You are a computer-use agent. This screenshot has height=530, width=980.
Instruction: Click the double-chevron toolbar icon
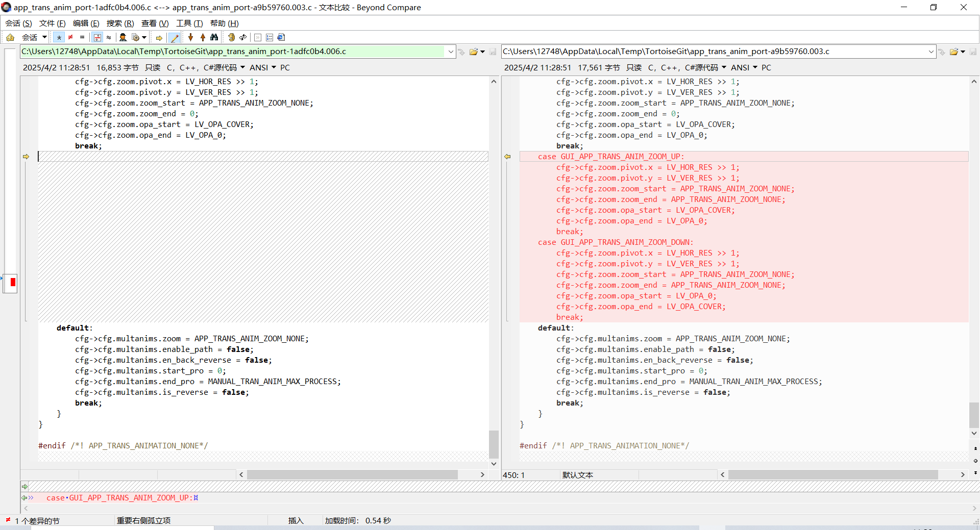coord(258,37)
